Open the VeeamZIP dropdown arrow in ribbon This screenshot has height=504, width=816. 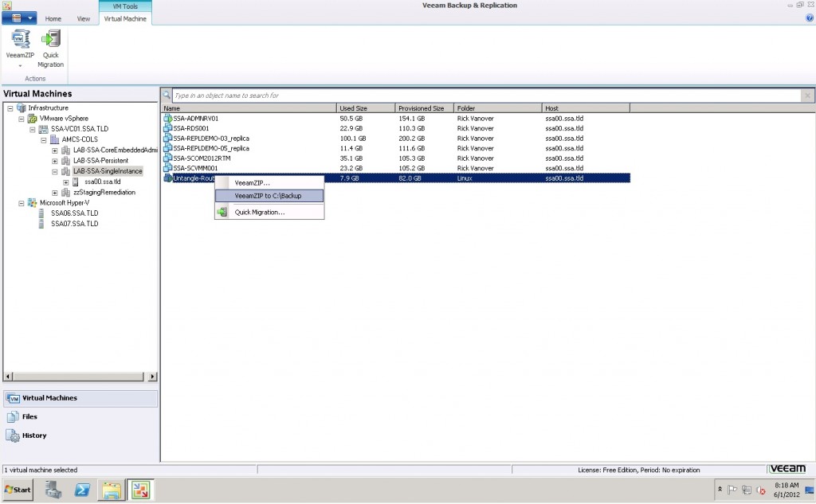click(20, 66)
